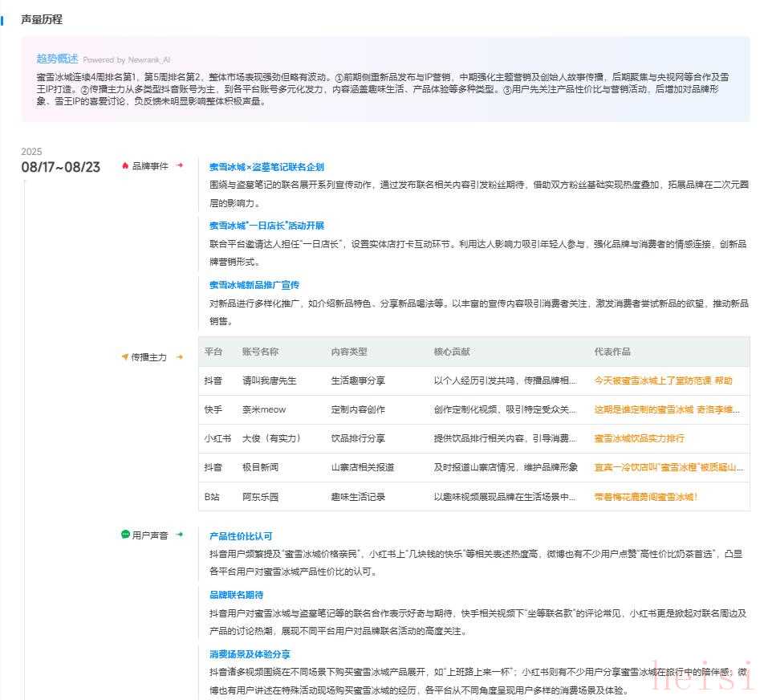768x700 pixels.
Task: Click the account name 极目新闻
Action: [261, 467]
